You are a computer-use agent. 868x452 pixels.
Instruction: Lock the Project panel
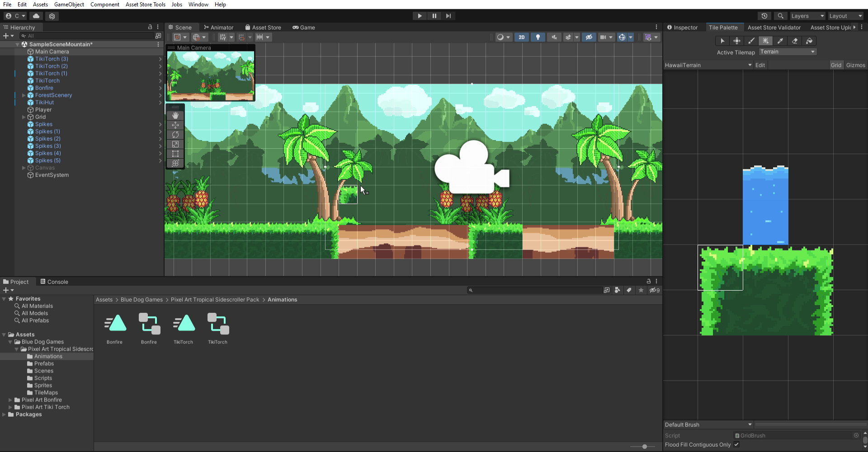tap(648, 281)
